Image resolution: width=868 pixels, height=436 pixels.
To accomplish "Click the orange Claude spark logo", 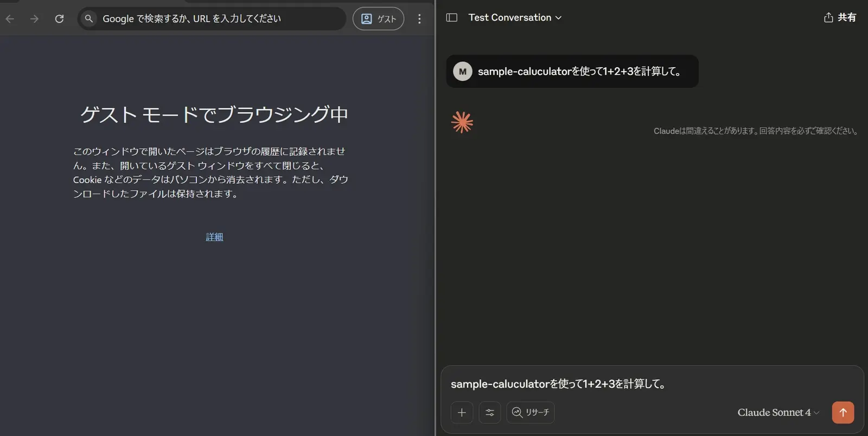I will (x=462, y=123).
